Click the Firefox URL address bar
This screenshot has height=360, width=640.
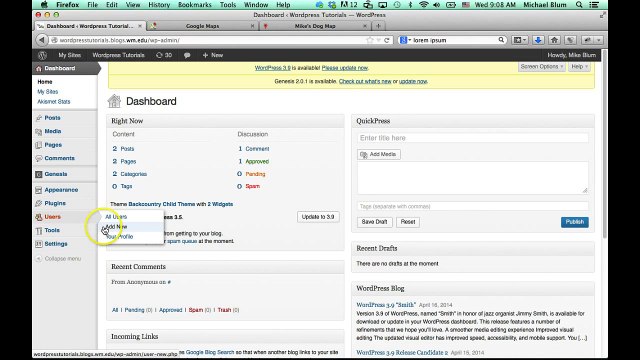tap(212, 40)
